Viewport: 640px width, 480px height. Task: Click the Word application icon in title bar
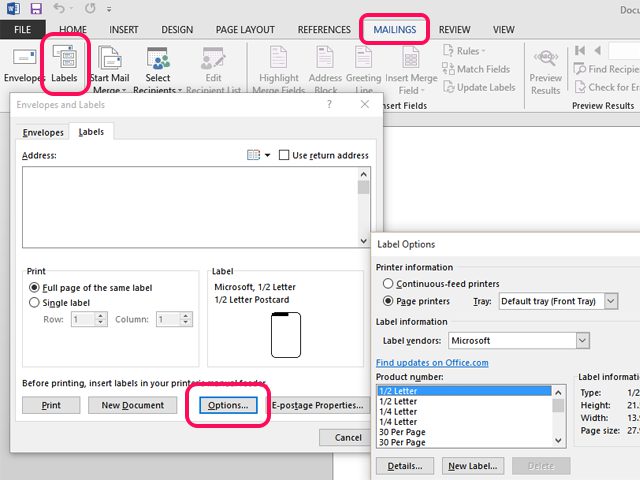(13, 8)
